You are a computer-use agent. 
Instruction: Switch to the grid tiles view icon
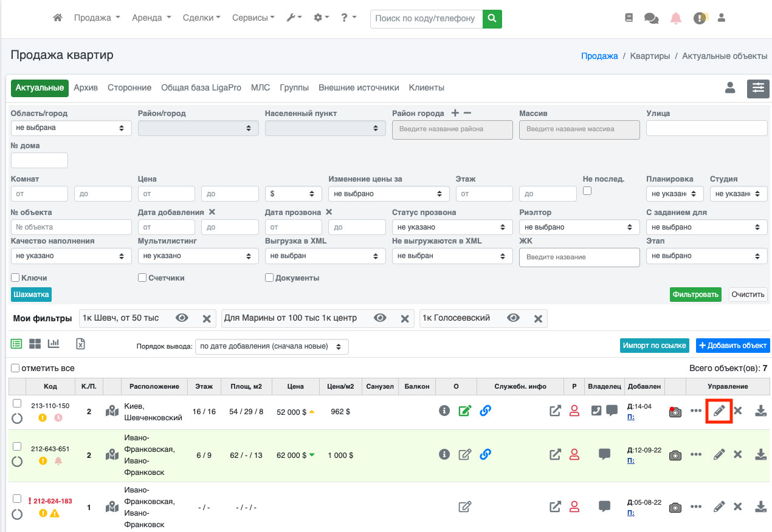pos(35,344)
